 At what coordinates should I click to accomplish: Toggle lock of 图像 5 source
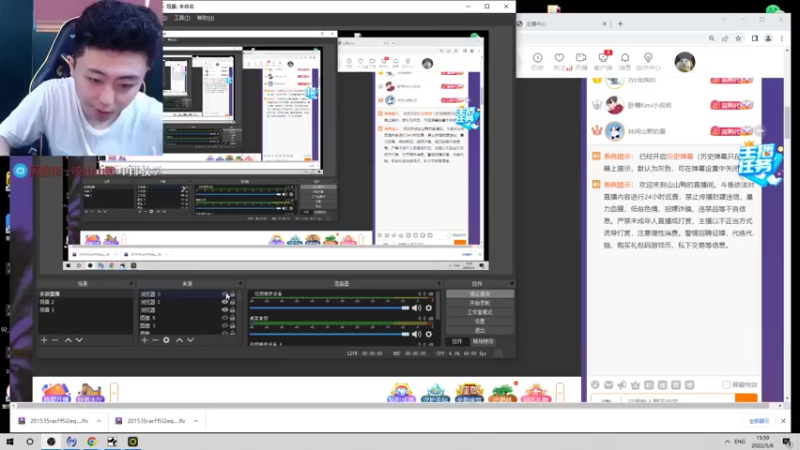pyautogui.click(x=233, y=317)
